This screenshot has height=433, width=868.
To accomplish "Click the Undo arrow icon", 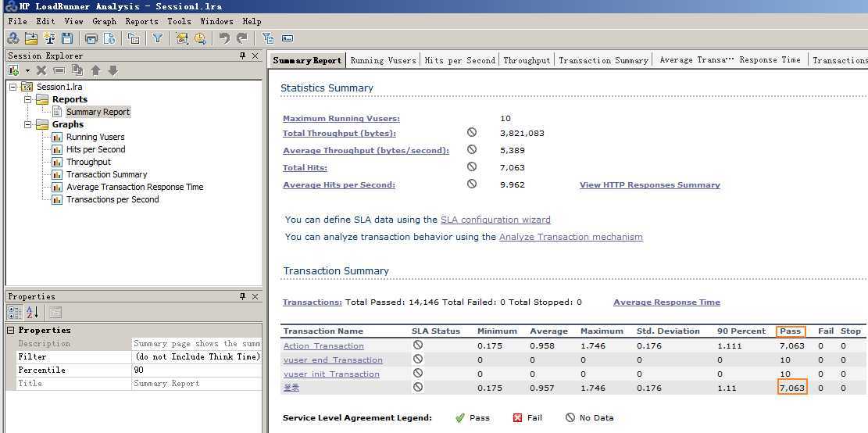I will [x=224, y=38].
